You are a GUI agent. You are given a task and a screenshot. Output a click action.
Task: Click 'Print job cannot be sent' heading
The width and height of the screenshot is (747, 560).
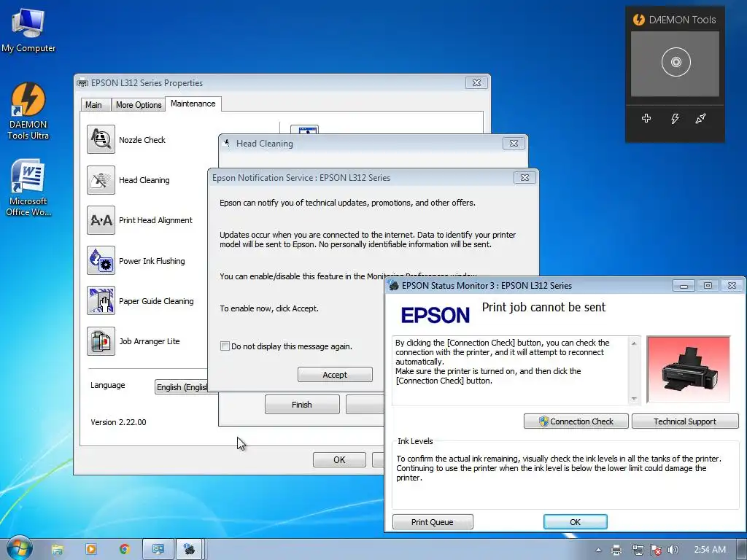pyautogui.click(x=543, y=307)
